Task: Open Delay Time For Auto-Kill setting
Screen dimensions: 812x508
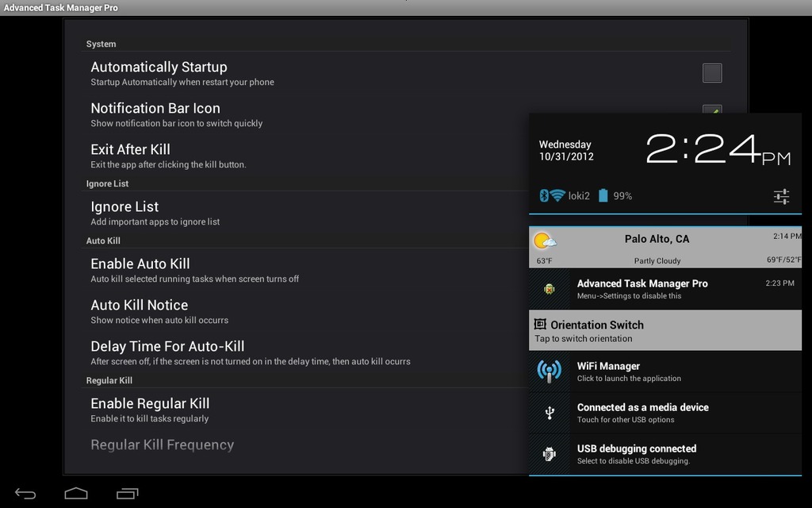Action: pyautogui.click(x=305, y=353)
